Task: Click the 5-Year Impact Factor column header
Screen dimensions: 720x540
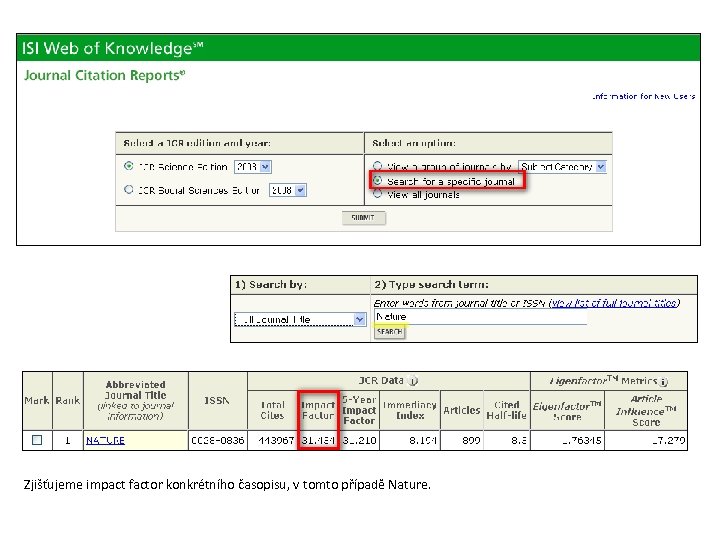Action: click(x=359, y=410)
